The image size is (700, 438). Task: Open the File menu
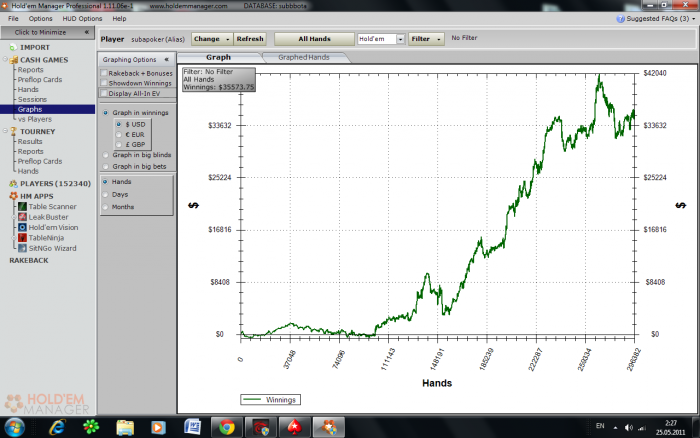13,19
